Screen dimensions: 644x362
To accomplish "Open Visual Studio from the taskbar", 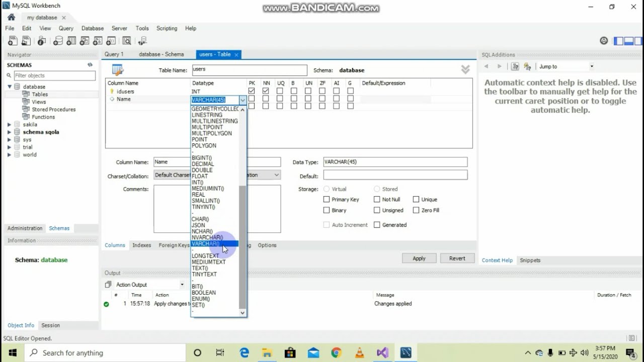I will 382,352.
